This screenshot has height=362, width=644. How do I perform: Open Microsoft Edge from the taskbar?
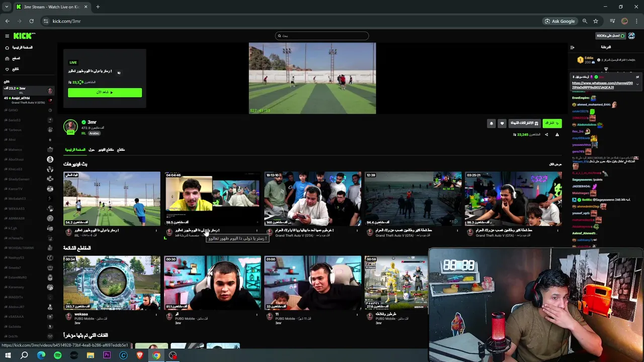point(41,355)
